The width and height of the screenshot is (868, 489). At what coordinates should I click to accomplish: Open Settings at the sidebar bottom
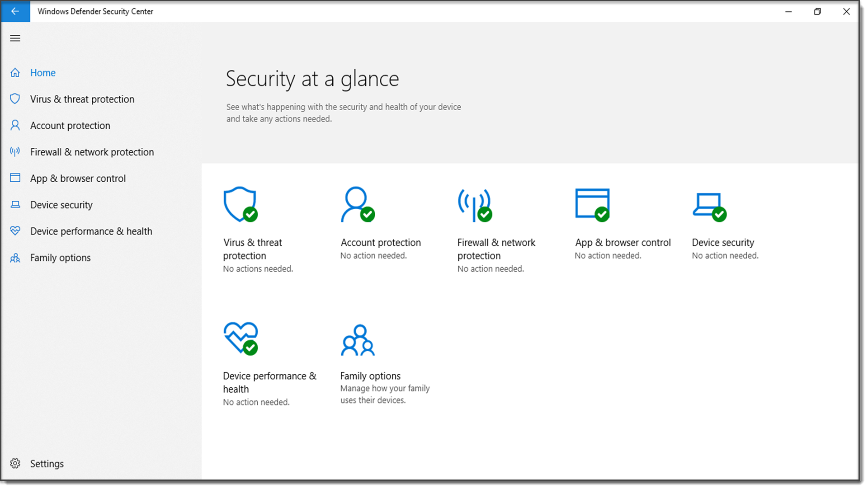pos(47,464)
